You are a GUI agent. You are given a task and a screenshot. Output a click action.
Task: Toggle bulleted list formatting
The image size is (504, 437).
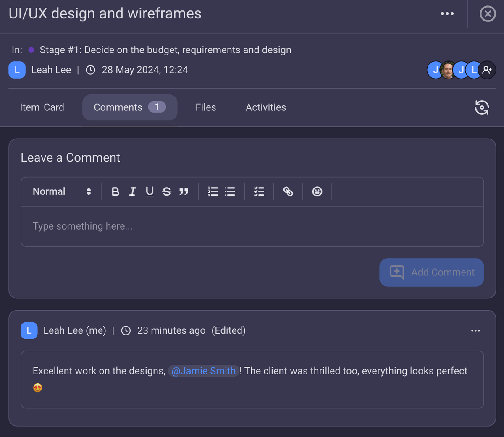230,191
